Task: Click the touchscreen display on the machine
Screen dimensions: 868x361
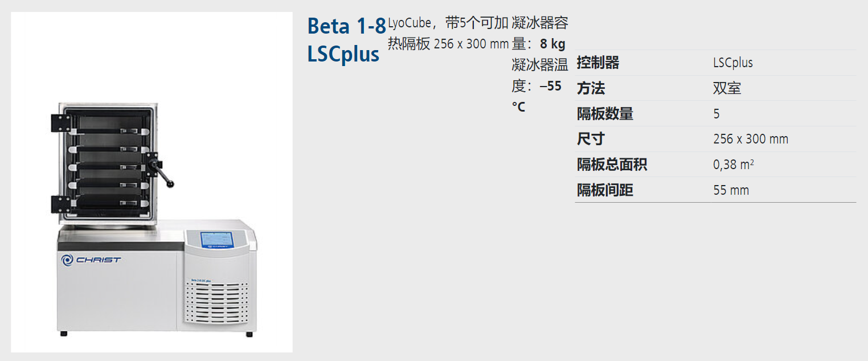Action: point(216,239)
